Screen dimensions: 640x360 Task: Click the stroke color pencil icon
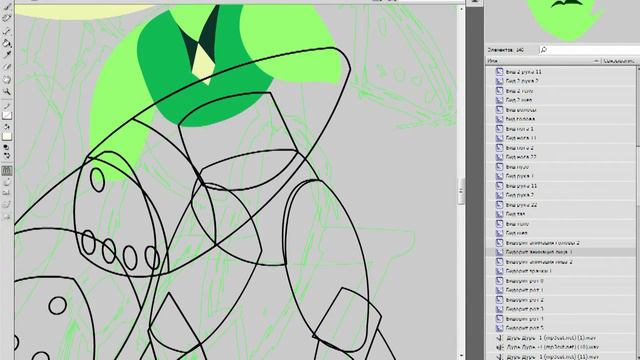(x=7, y=106)
